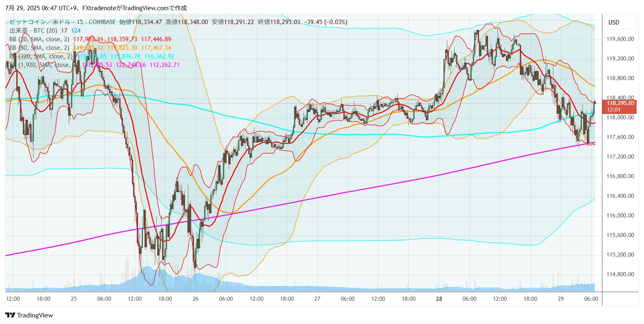The height and width of the screenshot is (324, 644).
Task: Click the 118,800.00 price axis label
Action: point(620,78)
